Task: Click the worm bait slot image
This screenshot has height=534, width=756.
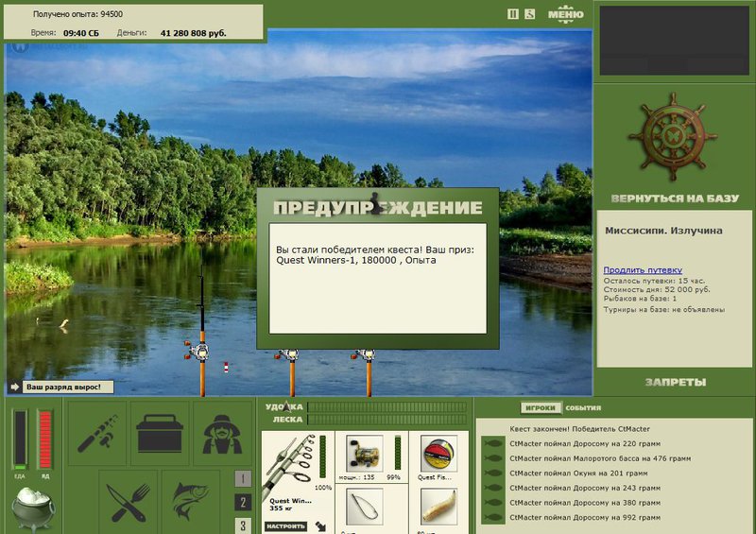Action: point(438,507)
